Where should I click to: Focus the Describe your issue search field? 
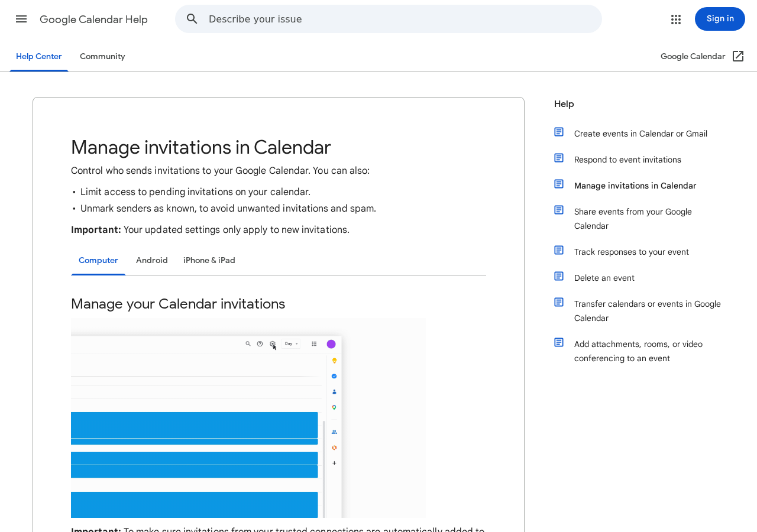click(389, 19)
